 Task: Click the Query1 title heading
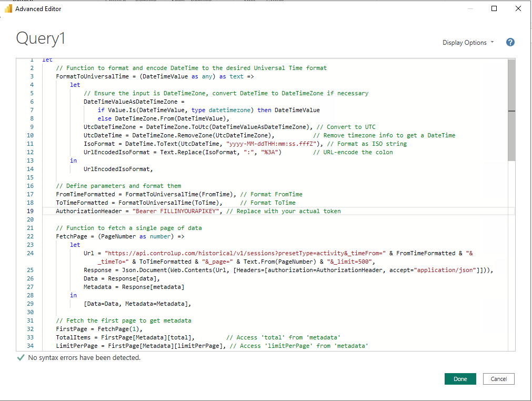(41, 38)
